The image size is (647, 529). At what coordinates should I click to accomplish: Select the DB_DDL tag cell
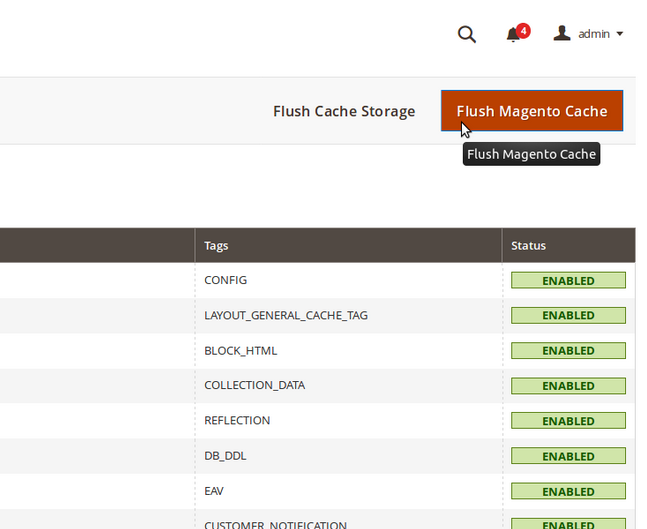(x=348, y=456)
